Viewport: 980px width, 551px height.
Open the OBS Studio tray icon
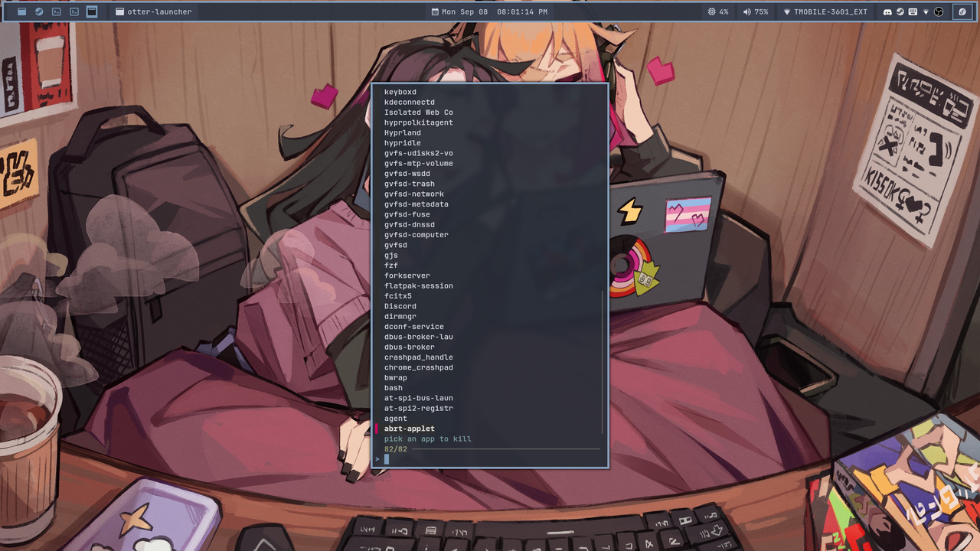click(939, 12)
